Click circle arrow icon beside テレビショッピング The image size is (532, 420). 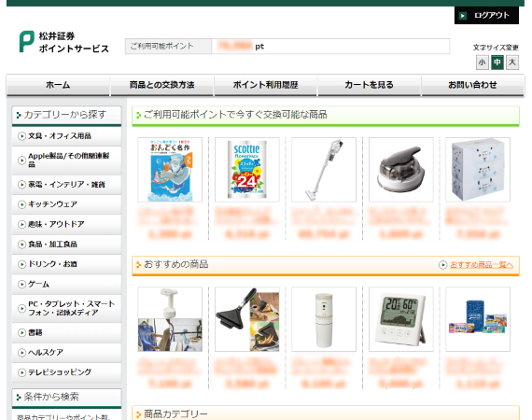tap(21, 372)
